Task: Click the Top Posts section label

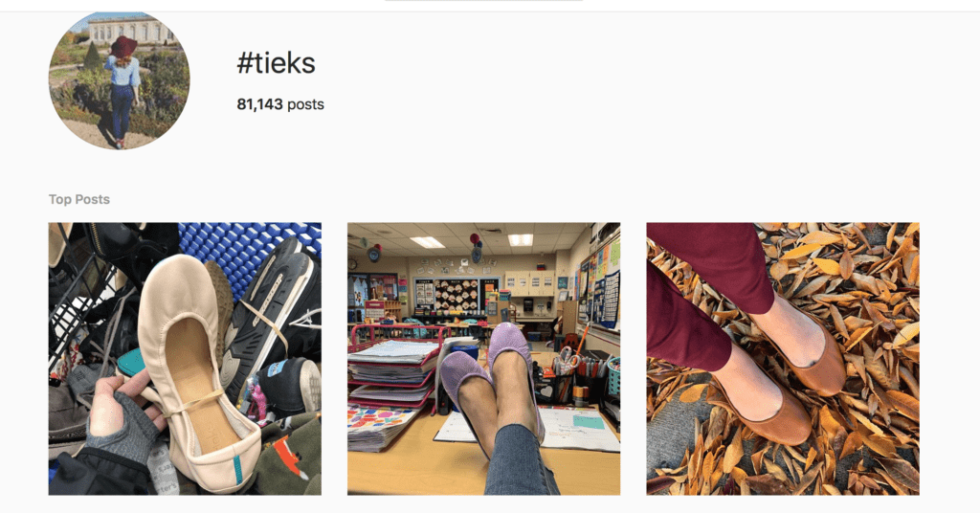Action: pyautogui.click(x=79, y=199)
